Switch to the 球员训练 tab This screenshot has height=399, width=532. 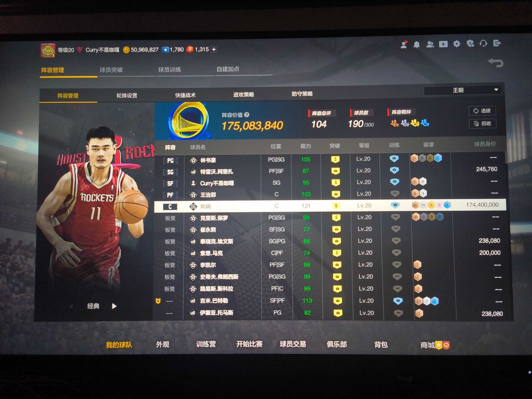pos(169,69)
